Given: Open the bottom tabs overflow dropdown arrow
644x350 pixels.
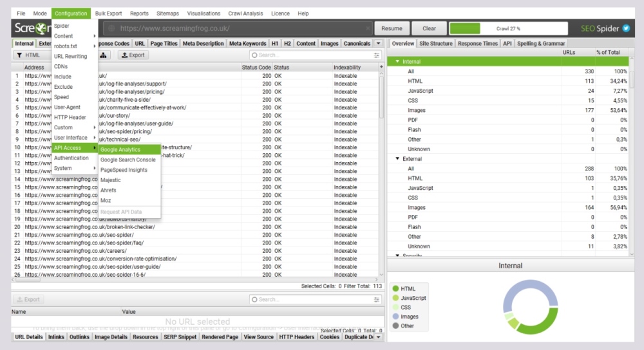Looking at the screenshot, I should (379, 336).
